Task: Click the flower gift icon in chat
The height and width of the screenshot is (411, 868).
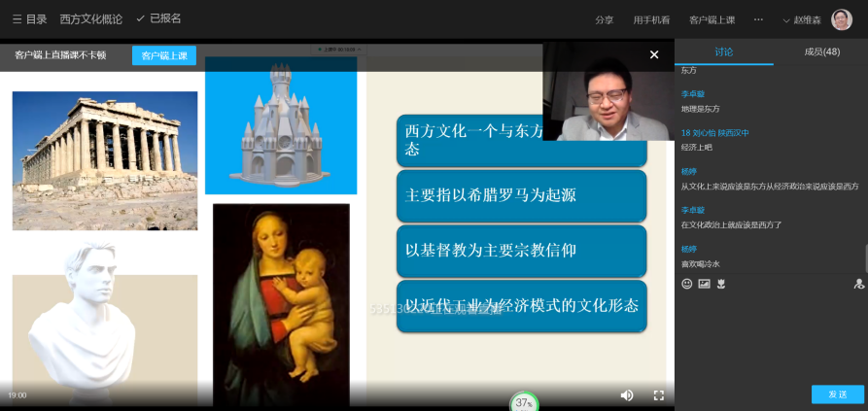Action: [721, 284]
